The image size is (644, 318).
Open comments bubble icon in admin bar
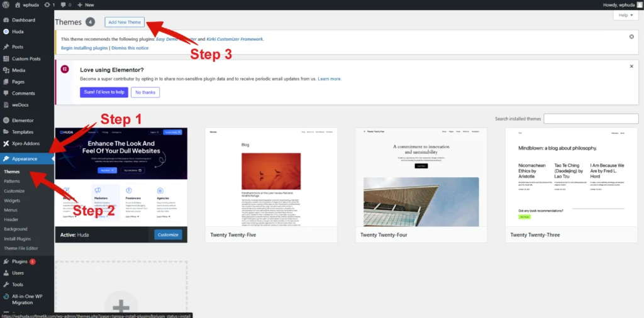click(x=67, y=5)
